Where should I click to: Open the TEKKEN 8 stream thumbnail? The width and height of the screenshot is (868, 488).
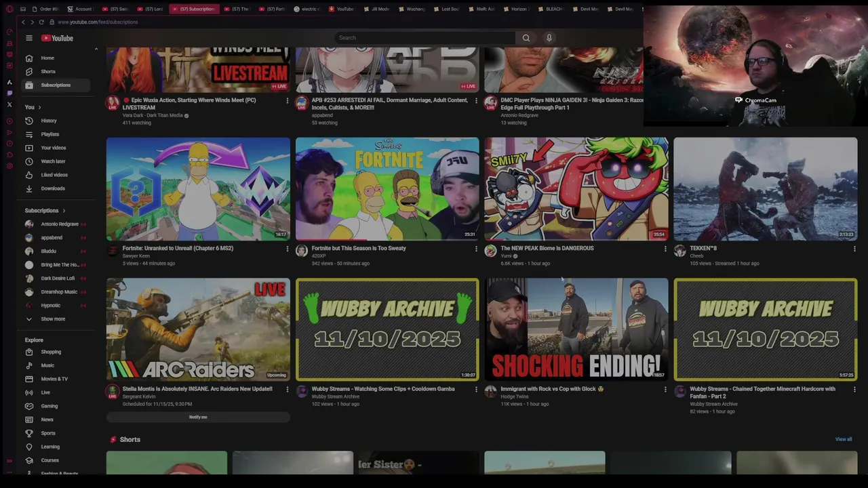point(766,189)
